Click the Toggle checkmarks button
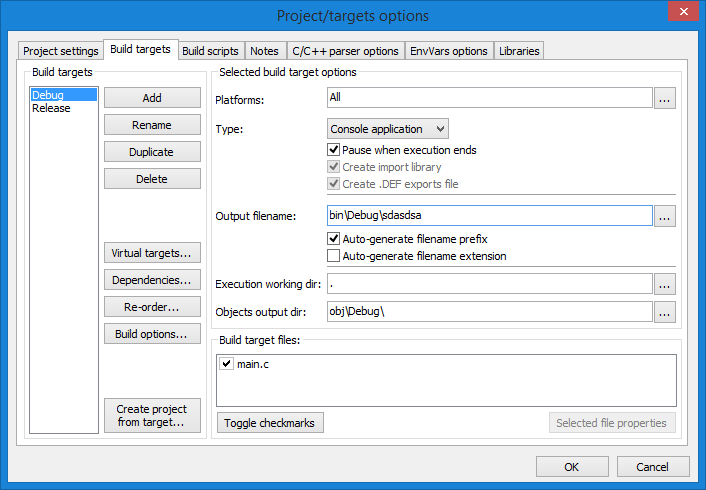 point(269,423)
